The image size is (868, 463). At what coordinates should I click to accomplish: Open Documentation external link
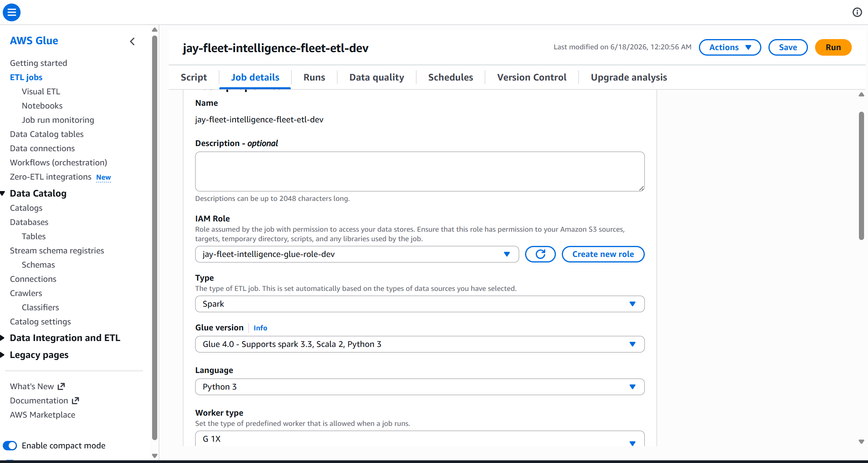pos(45,401)
